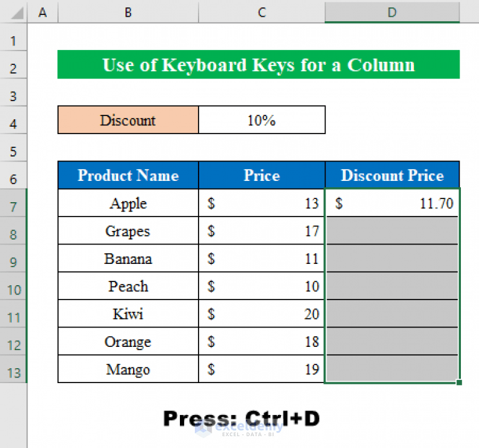The height and width of the screenshot is (448, 479).
Task: Select row 10 header
Action: (x=13, y=286)
